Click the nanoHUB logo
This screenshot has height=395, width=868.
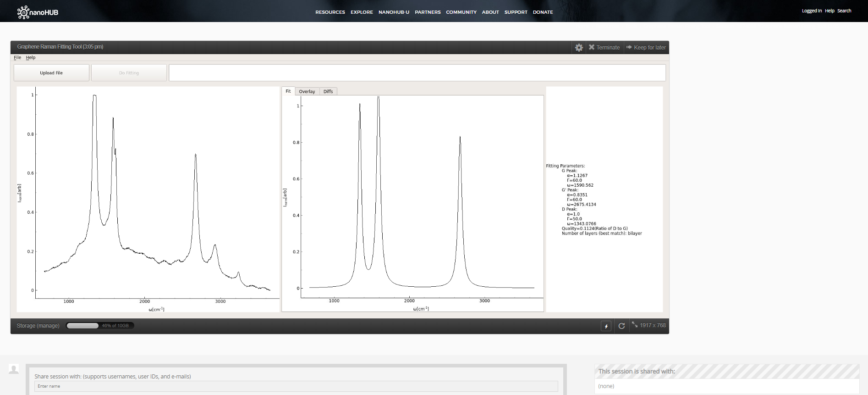point(38,12)
